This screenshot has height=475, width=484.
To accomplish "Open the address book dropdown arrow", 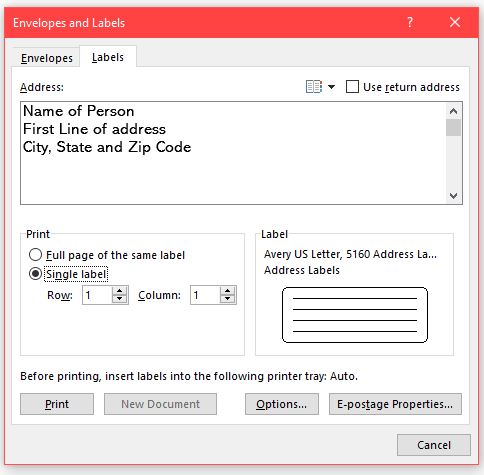I will point(331,87).
